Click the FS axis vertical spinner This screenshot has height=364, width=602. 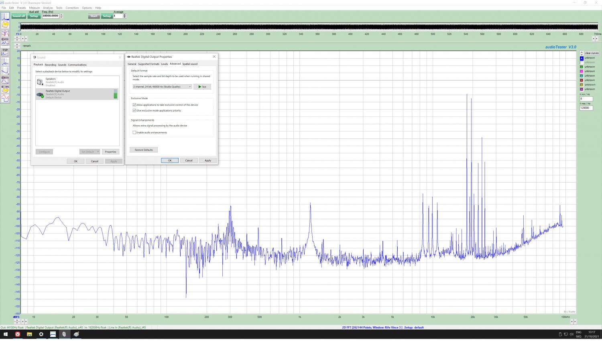click(17, 39)
